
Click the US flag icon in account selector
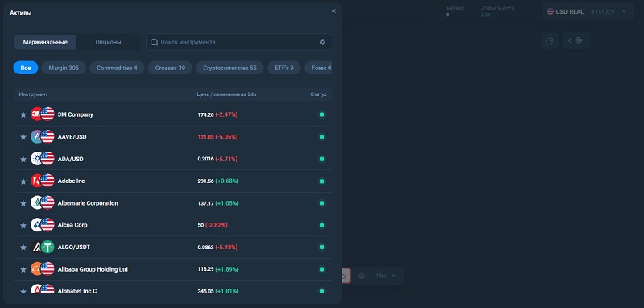pos(551,11)
